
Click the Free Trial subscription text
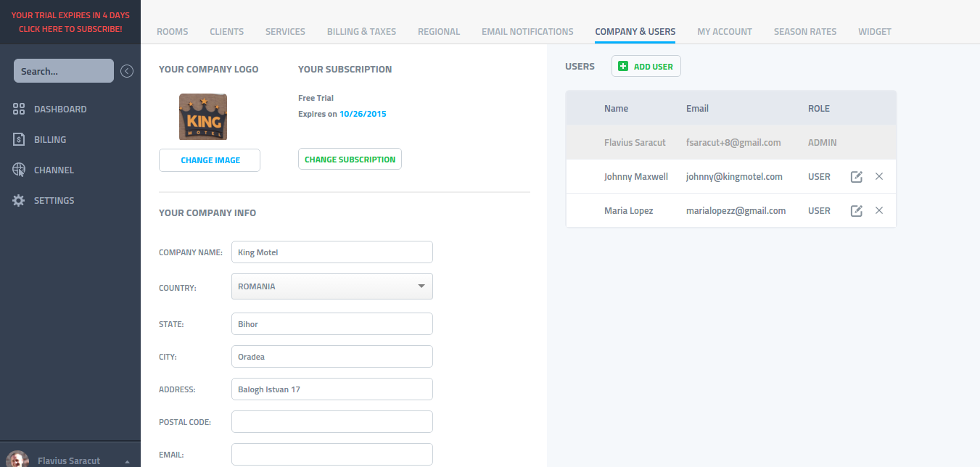316,98
